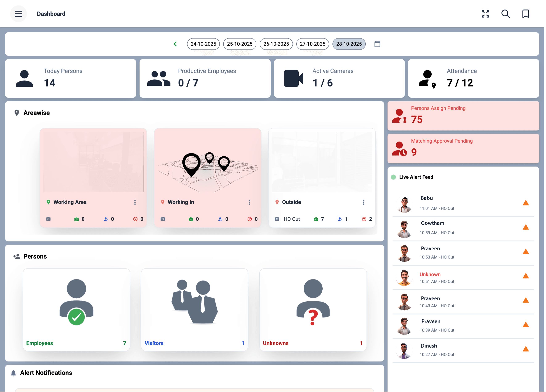Click unknown question icon in Outside card
Image resolution: width=546 pixels, height=392 pixels.
click(364, 219)
